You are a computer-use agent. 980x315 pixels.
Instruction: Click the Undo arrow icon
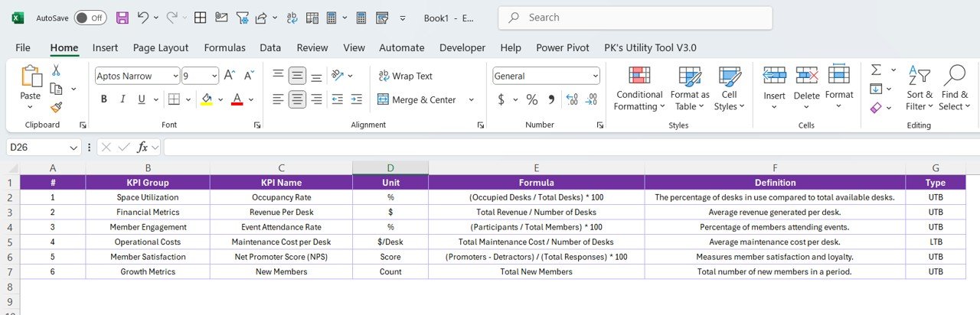[142, 18]
